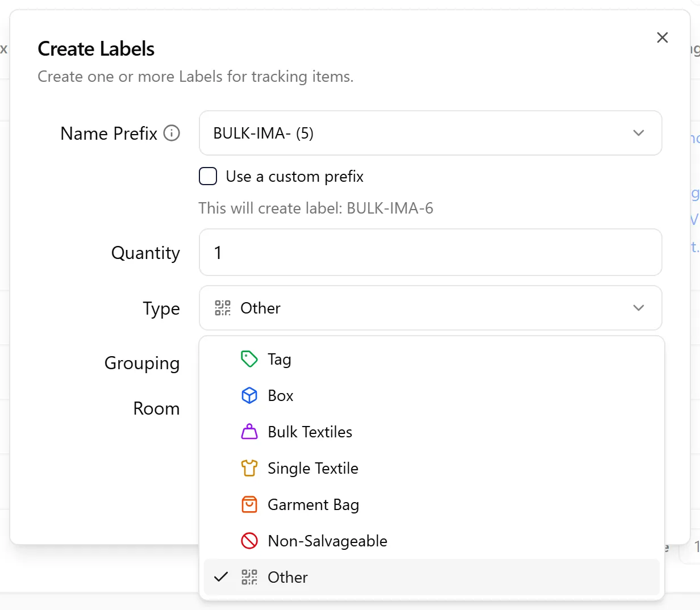700x610 pixels.
Task: Open the Name Prefix BULK-IMA- dropdown
Action: click(431, 133)
